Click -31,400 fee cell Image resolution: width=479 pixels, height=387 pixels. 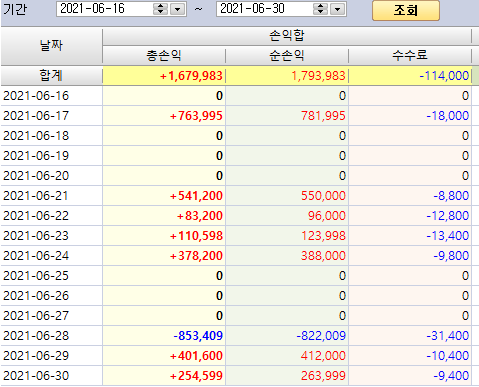(x=410, y=336)
